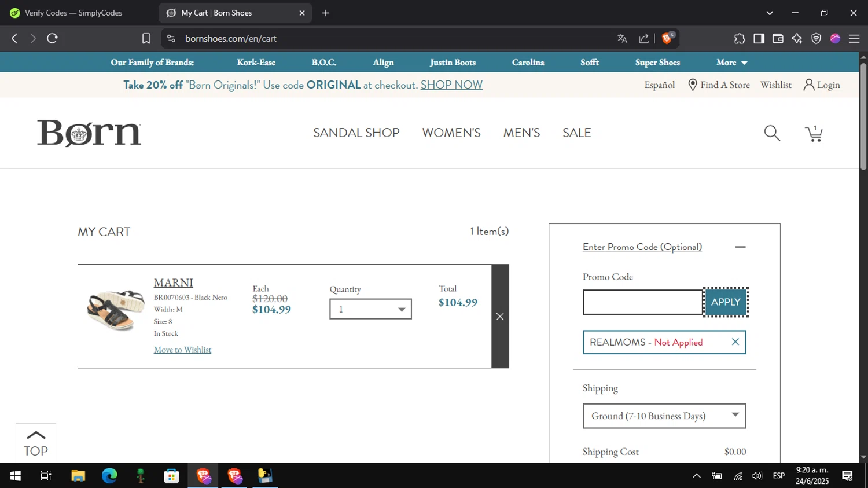Click SHOP NOW in promo banner

pyautogui.click(x=451, y=85)
